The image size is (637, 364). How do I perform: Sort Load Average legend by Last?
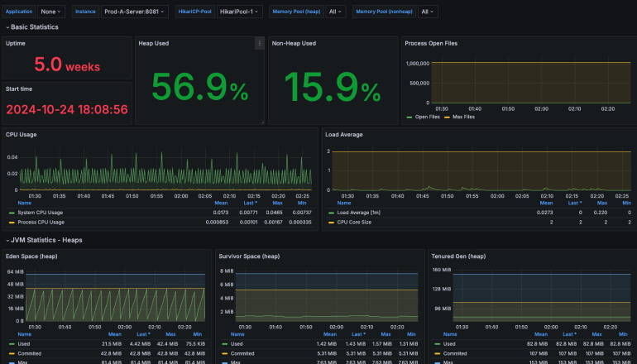[575, 204]
